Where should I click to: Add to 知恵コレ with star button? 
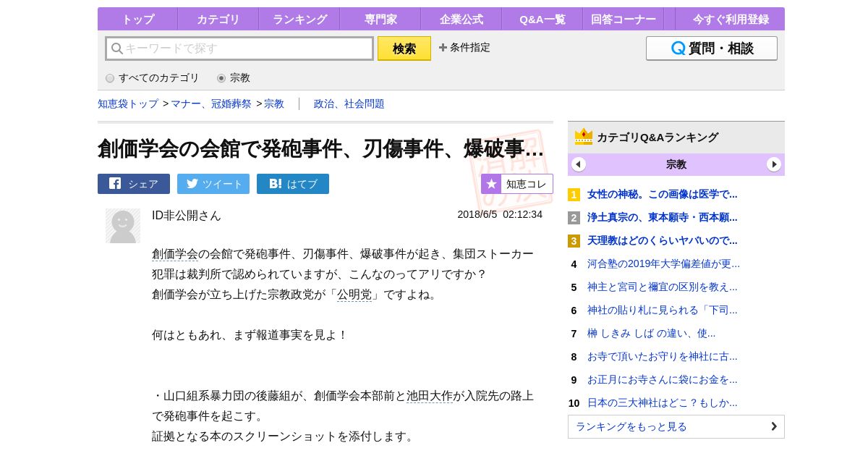coord(517,184)
